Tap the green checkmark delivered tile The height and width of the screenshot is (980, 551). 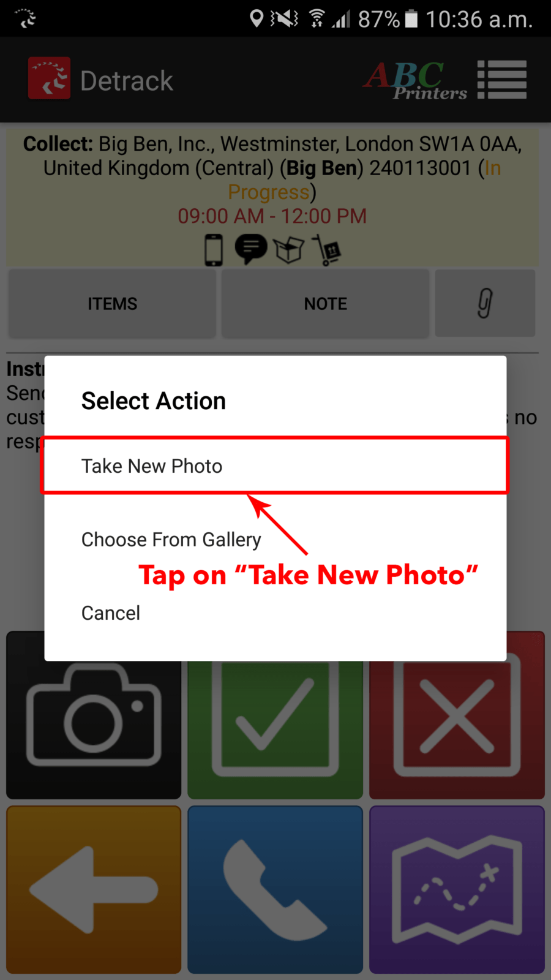[275, 715]
